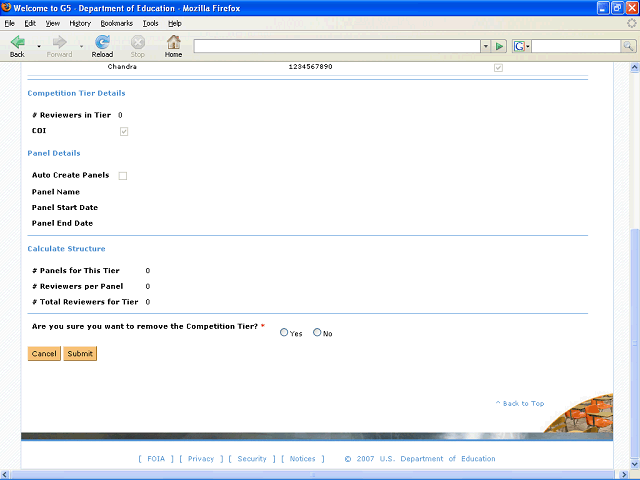Open the Privacy footer link

click(201, 458)
